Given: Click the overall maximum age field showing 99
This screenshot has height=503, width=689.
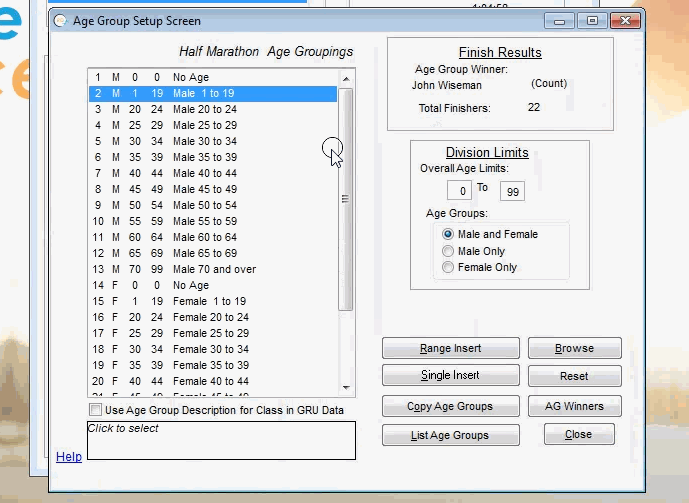Looking at the screenshot, I should [512, 192].
